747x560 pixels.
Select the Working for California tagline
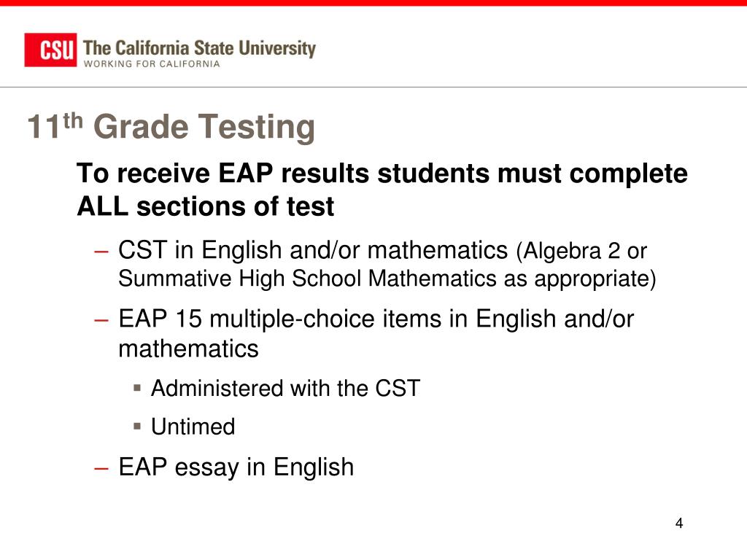pyautogui.click(x=152, y=64)
